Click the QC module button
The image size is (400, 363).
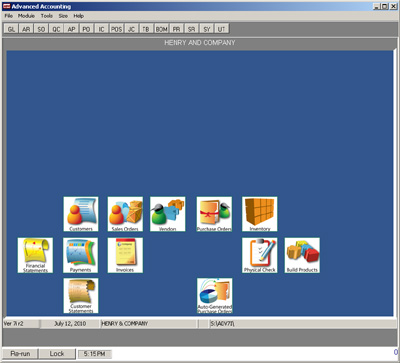[56, 29]
